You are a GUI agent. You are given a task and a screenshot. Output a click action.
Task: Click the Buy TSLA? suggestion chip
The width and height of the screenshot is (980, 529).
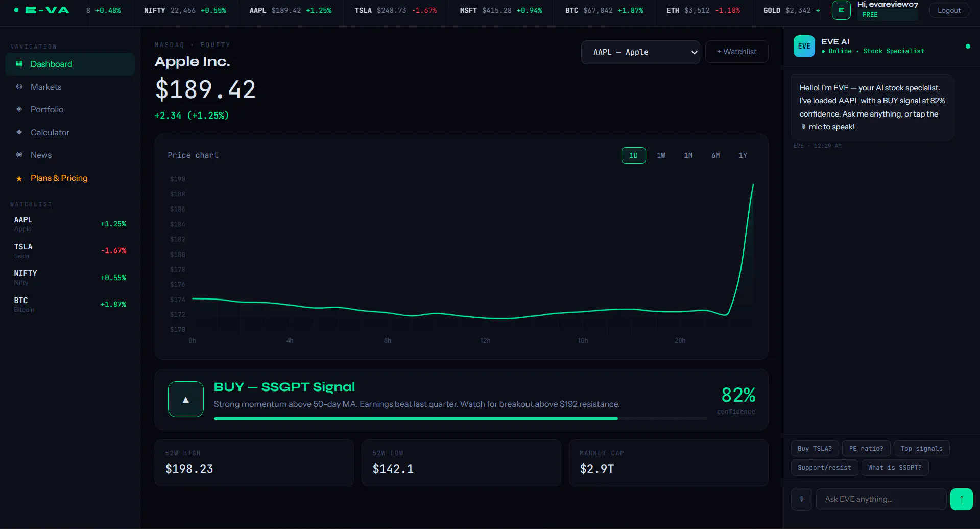[x=815, y=449]
